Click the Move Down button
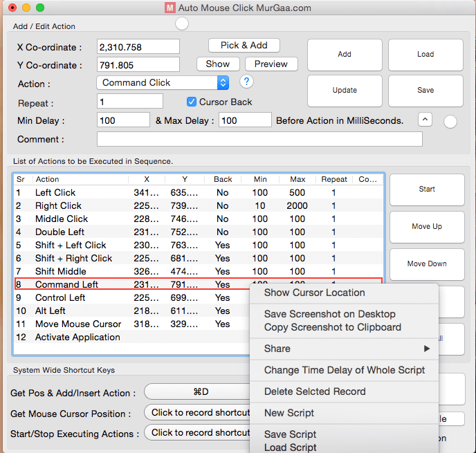This screenshot has height=453, width=476. (x=427, y=264)
